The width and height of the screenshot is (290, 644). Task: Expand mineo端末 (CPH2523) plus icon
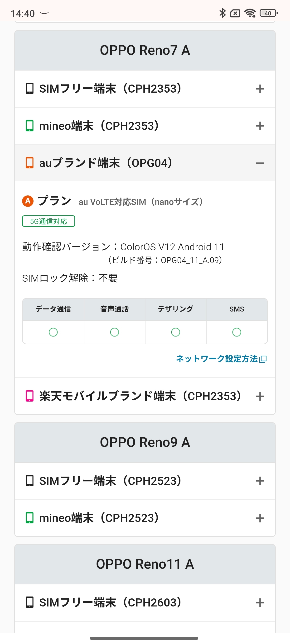(260, 518)
